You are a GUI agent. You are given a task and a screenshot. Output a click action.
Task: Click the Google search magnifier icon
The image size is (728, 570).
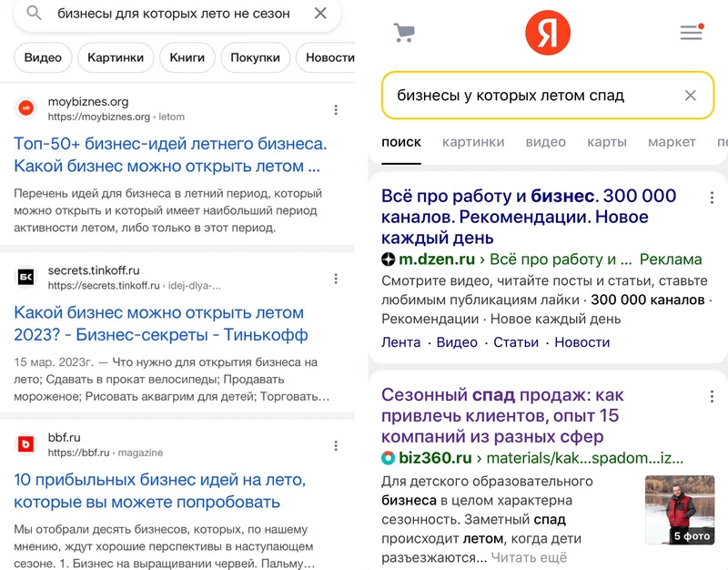tap(34, 14)
